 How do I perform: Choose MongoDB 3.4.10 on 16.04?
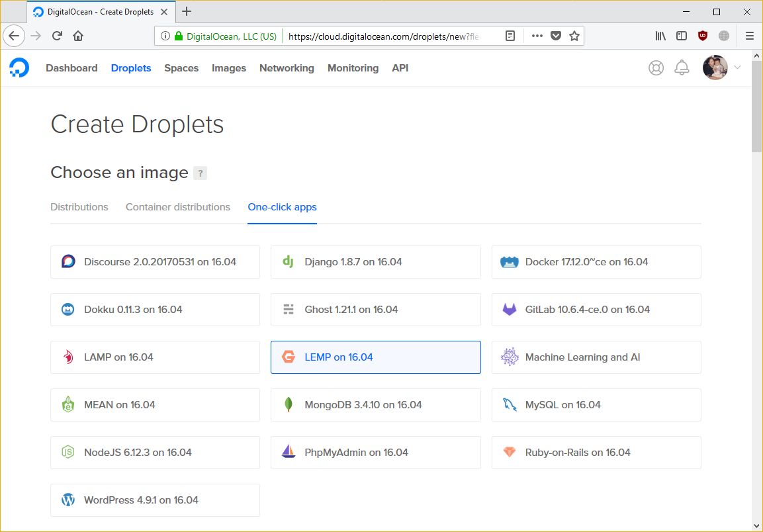pyautogui.click(x=376, y=405)
